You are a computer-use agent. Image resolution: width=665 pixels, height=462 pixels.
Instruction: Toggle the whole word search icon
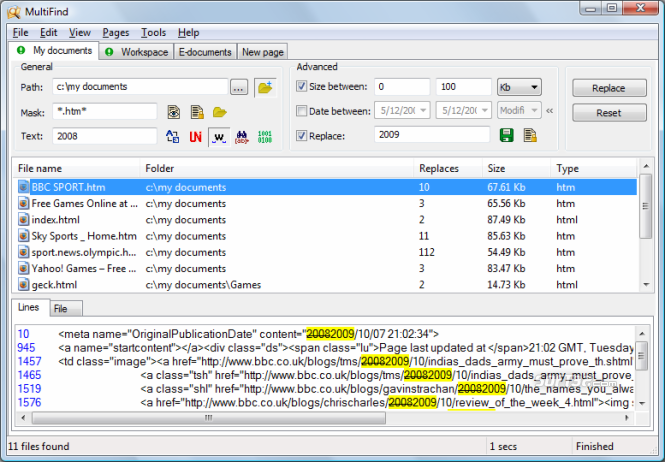(217, 136)
